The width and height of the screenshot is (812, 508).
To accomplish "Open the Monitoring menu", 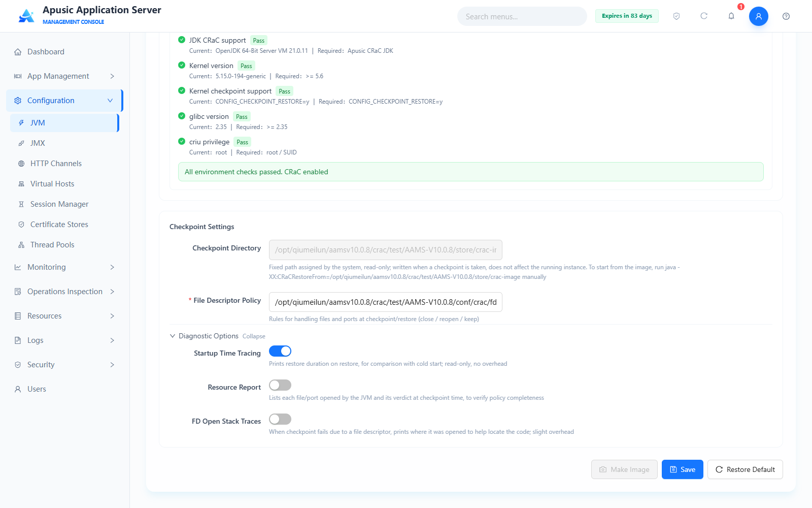I will (64, 267).
